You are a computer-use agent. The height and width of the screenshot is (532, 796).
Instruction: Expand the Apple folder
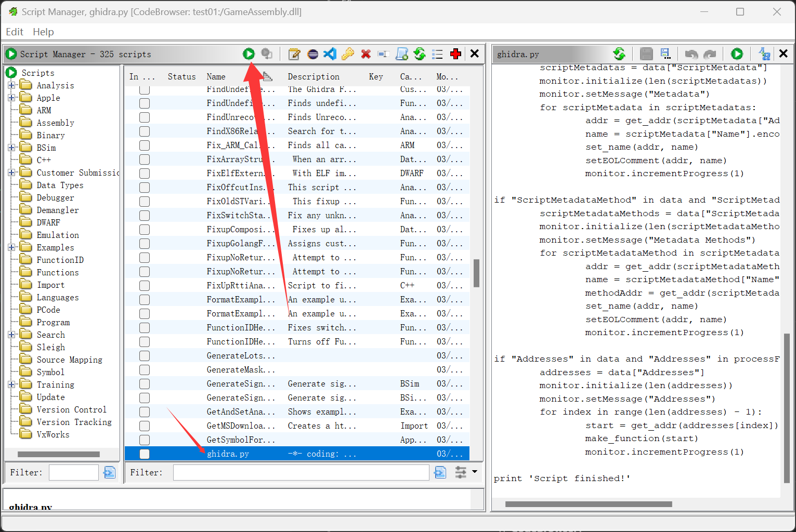tap(11, 98)
